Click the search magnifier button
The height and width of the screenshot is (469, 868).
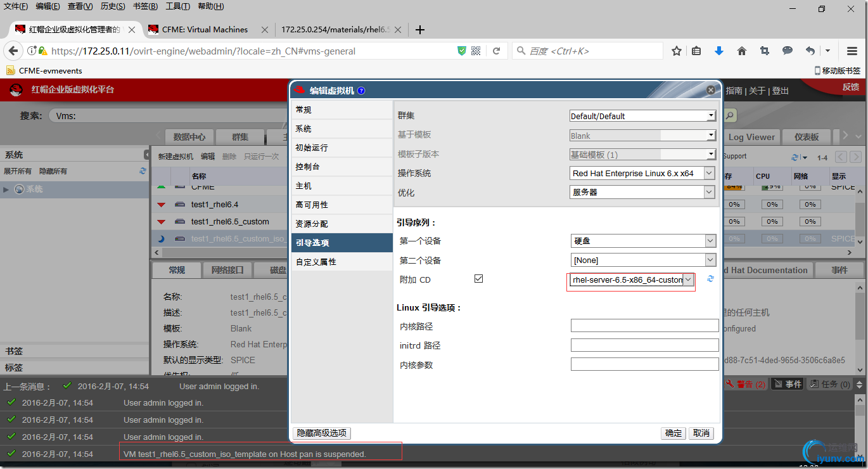(x=731, y=115)
